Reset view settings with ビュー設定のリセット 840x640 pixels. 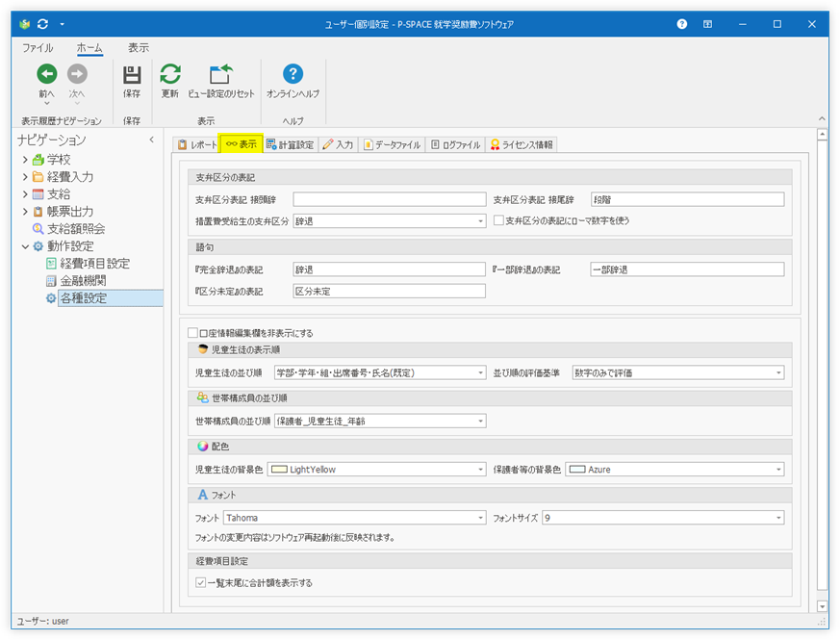pyautogui.click(x=220, y=81)
